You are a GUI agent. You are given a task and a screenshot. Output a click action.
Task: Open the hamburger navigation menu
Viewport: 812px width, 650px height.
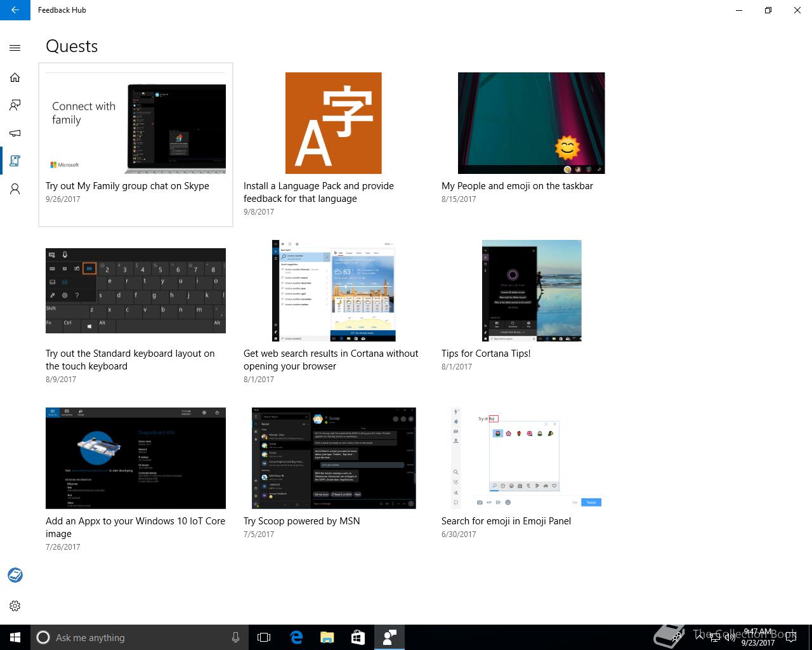tap(15, 48)
